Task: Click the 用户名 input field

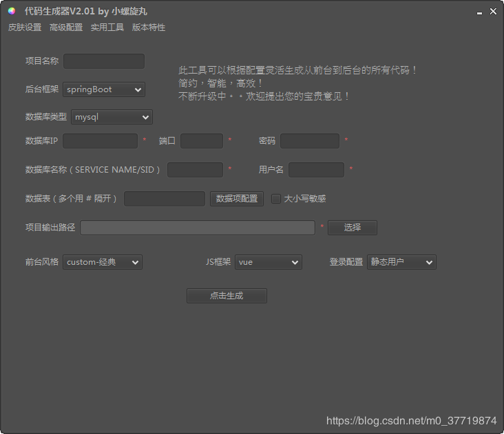Action: 316,170
